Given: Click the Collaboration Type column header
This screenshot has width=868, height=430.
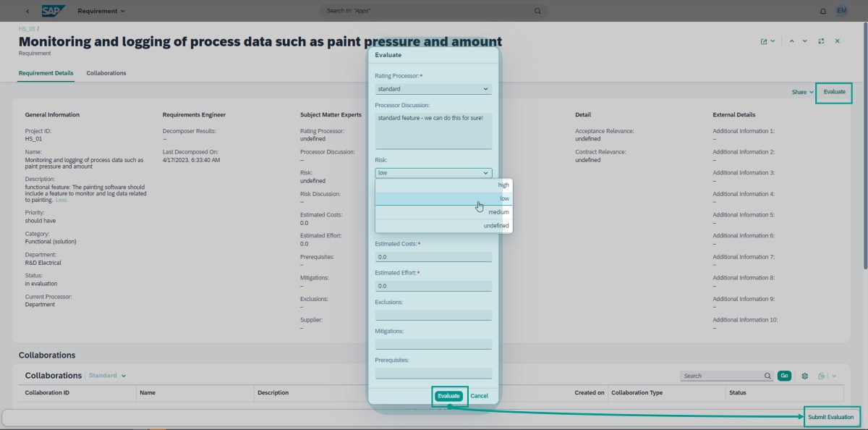Looking at the screenshot, I should (x=637, y=392).
